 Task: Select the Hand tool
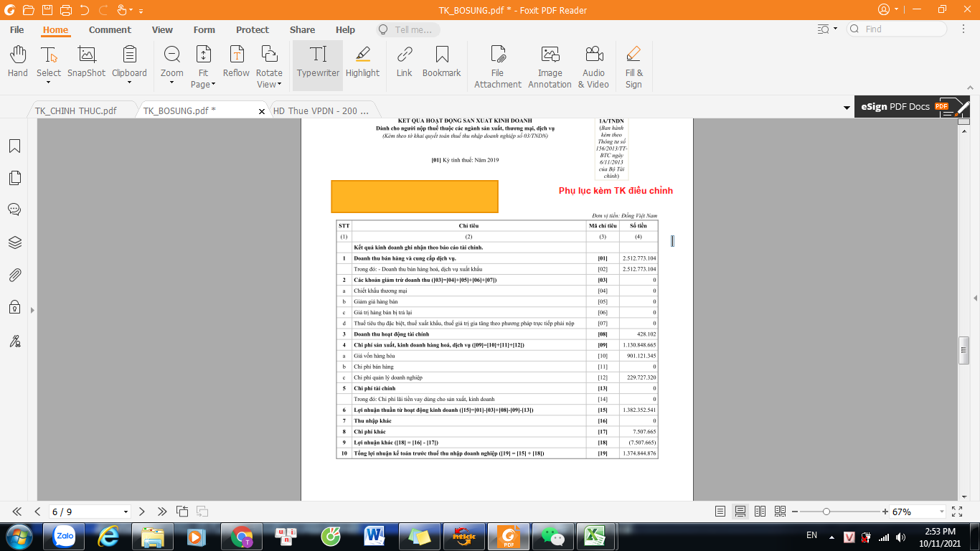point(17,62)
